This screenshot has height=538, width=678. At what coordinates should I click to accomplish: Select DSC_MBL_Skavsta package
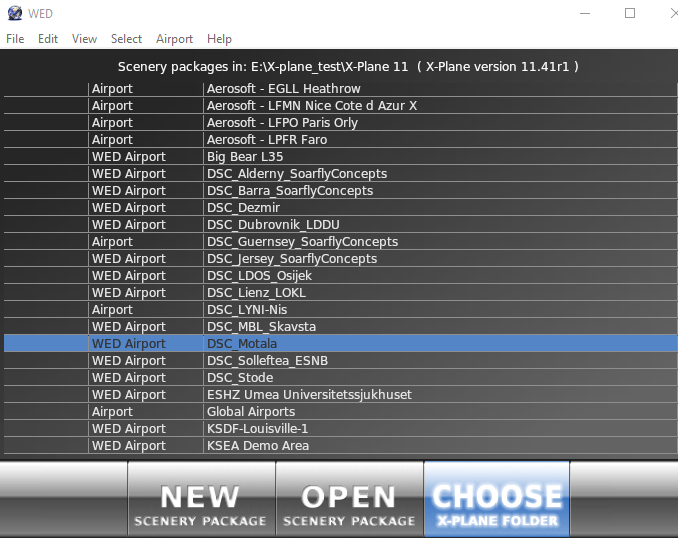click(341, 327)
